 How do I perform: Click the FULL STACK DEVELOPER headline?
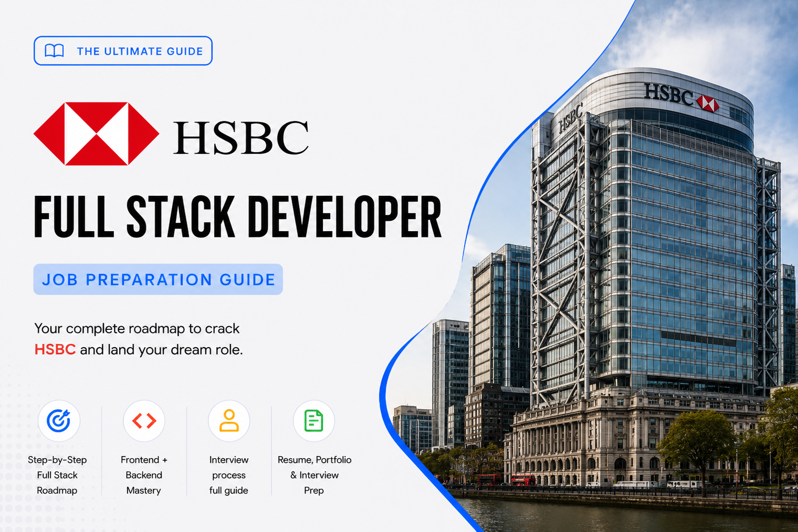[238, 217]
